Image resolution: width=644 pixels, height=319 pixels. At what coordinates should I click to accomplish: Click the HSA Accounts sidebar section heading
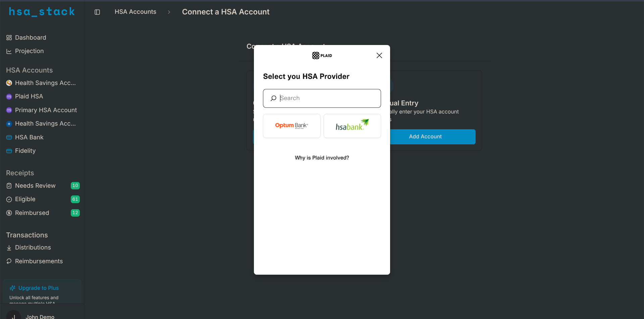(30, 70)
